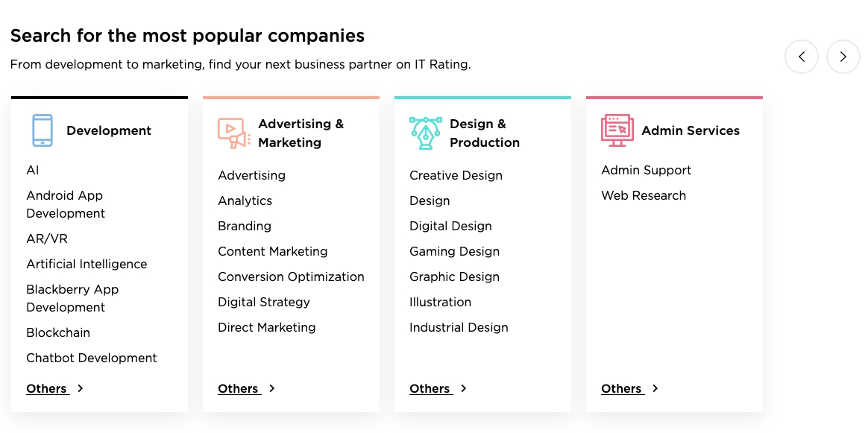
Task: Open the Industrial Design link
Action: (459, 327)
